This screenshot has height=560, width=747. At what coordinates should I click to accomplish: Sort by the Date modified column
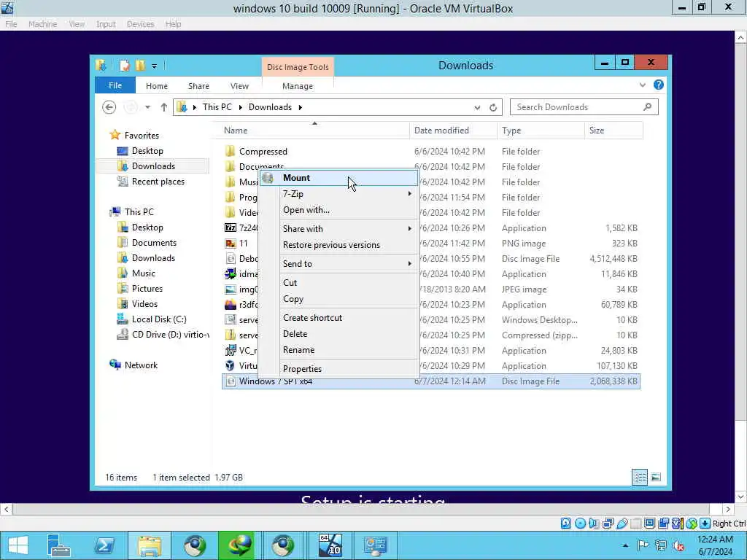click(453, 131)
